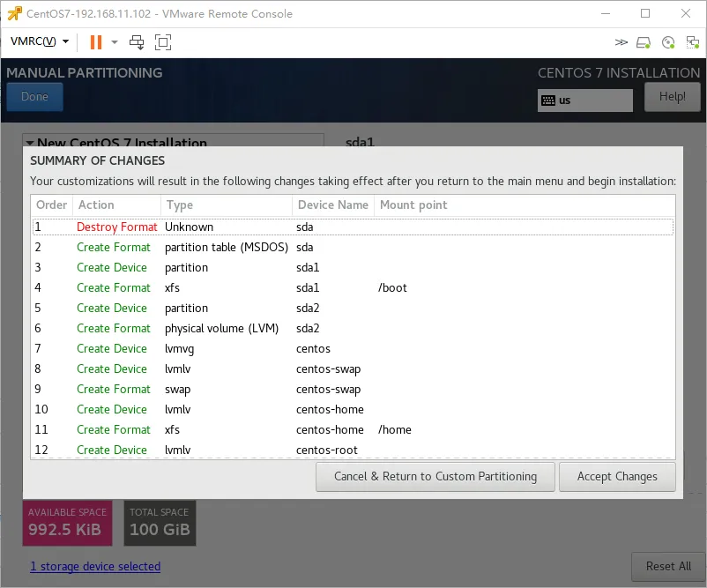
Task: Click the Device Name column header
Action: (x=333, y=205)
